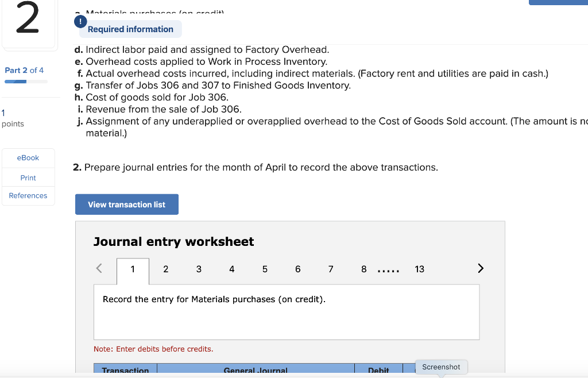The width and height of the screenshot is (588, 378).
Task: Click the Print link in the sidebar
Action: 28,178
